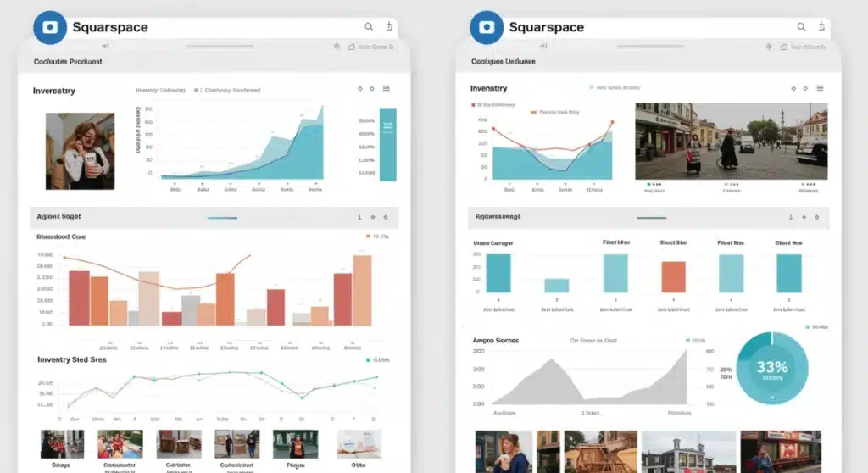This screenshot has width=868, height=473.
Task: Open the Fliogae thumbnail in the left dashboard
Action: point(296,444)
